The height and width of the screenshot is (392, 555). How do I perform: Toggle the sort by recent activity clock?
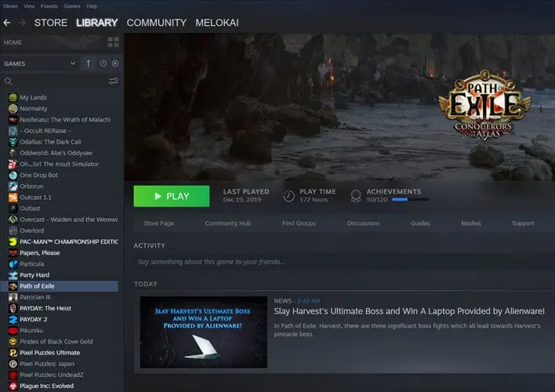(x=103, y=63)
